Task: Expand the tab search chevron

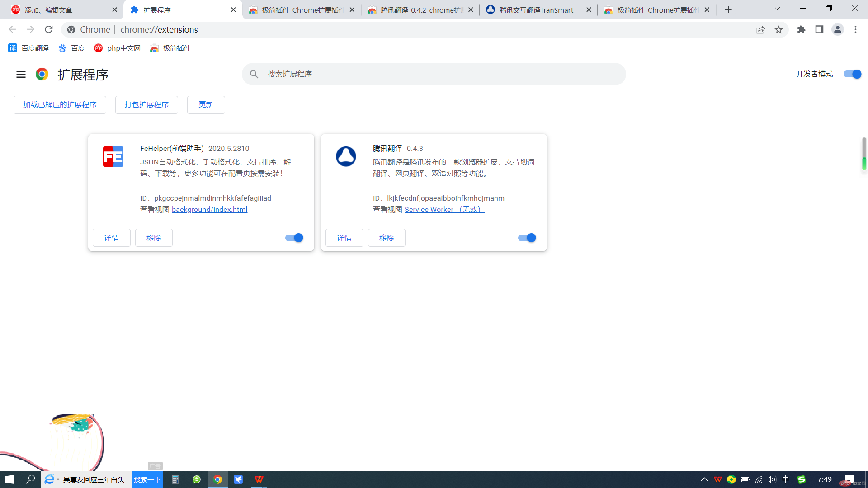Action: point(777,9)
